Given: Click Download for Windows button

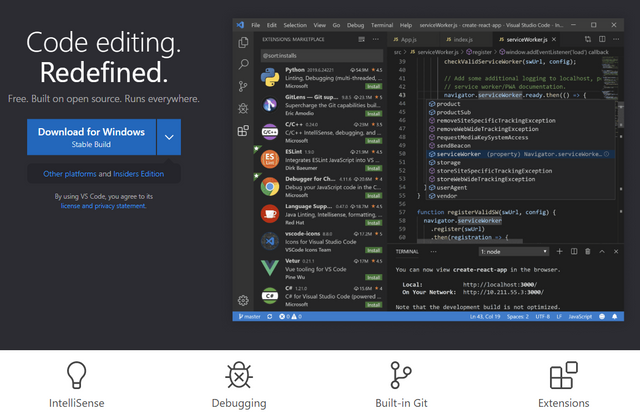Looking at the screenshot, I should 91,137.
